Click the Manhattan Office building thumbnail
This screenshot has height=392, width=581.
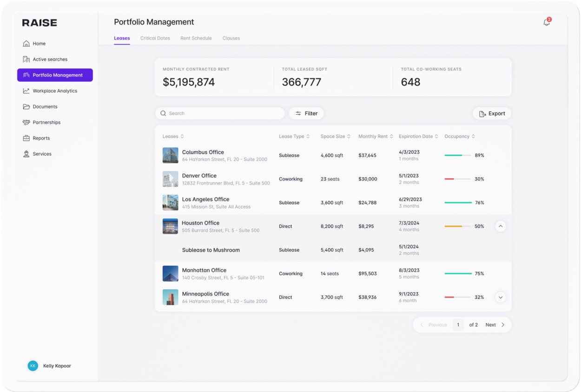coord(170,274)
